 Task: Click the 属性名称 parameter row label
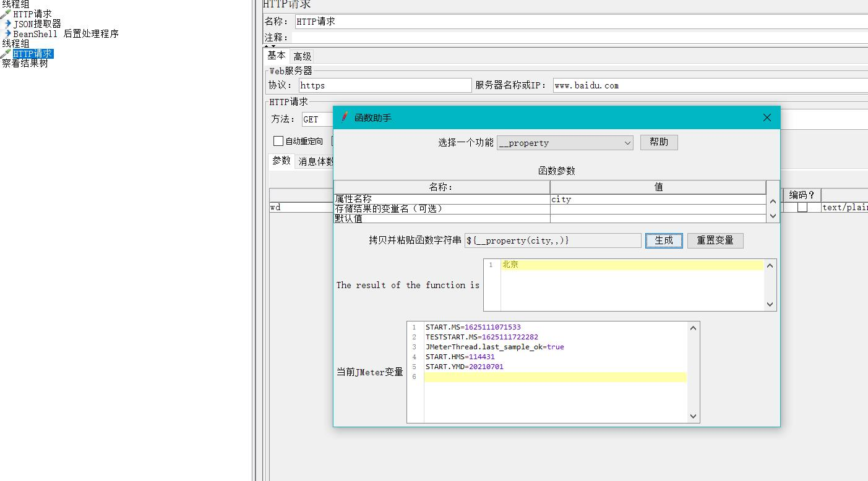pos(442,199)
